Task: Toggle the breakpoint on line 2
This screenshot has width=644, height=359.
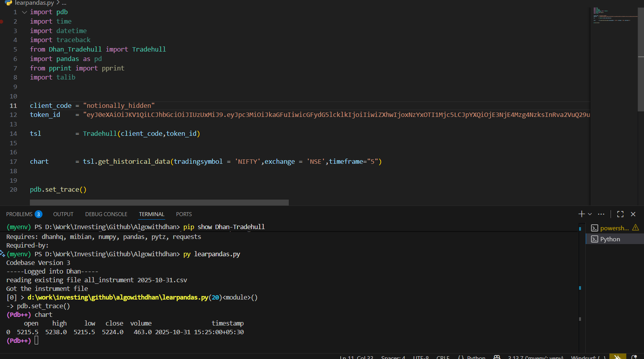Action: point(2,22)
